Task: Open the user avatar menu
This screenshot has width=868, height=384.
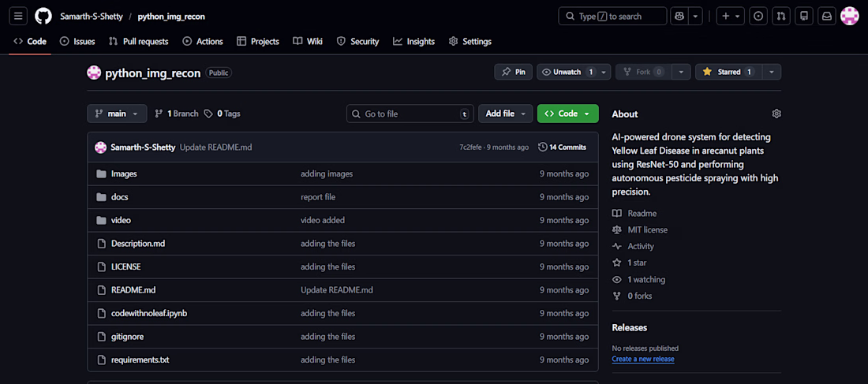Action: point(849,16)
